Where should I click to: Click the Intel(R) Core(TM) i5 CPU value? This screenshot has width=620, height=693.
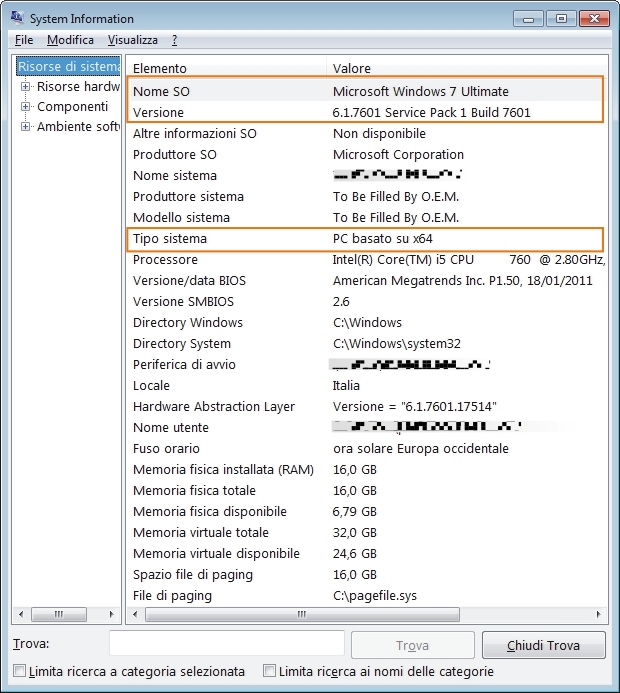(x=468, y=259)
